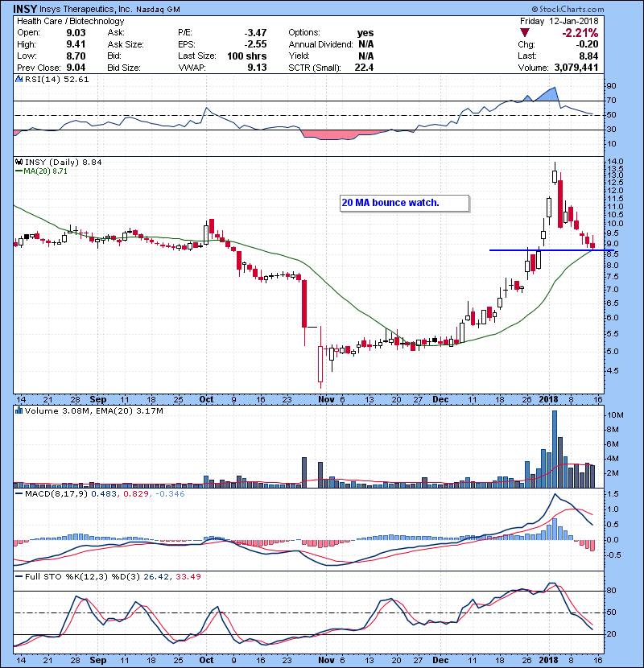Click 'Volume 3.08M, EMA(20) 3.17M' label
644x668 pixels.
pyautogui.click(x=93, y=410)
